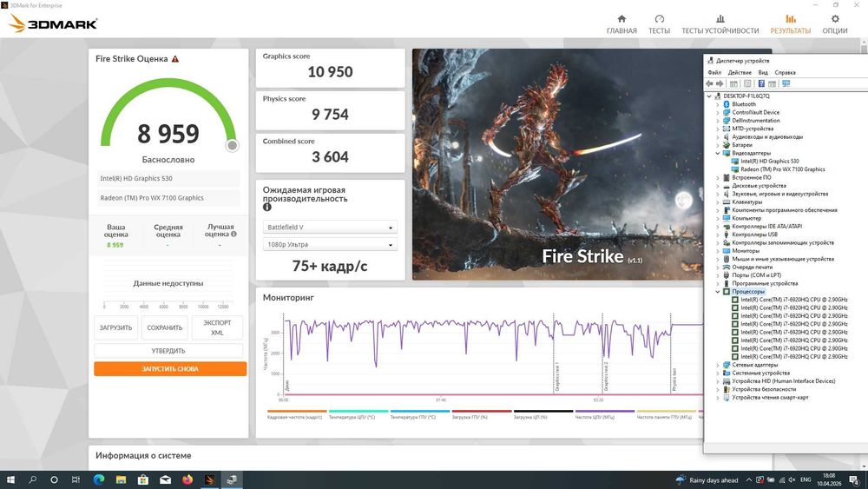Expand the Сетевые адаптеры category
Viewport: 868px width, 489px height.
(x=718, y=365)
